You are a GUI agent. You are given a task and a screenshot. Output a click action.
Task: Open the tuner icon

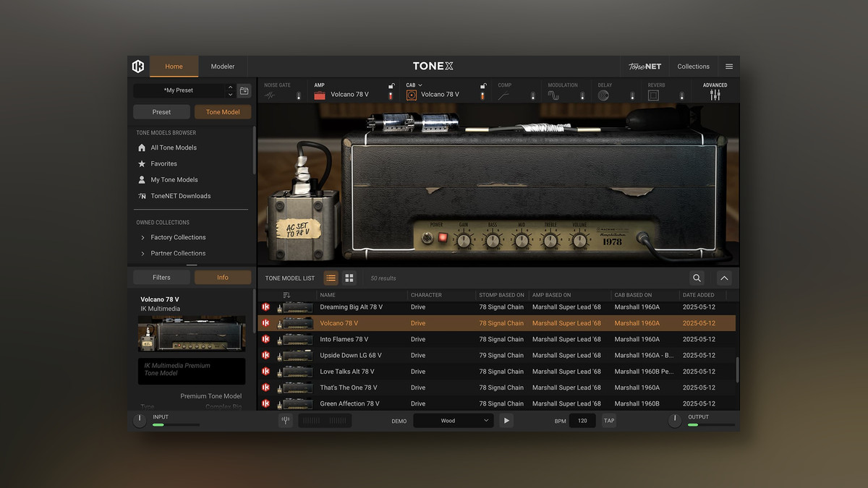pyautogui.click(x=286, y=421)
